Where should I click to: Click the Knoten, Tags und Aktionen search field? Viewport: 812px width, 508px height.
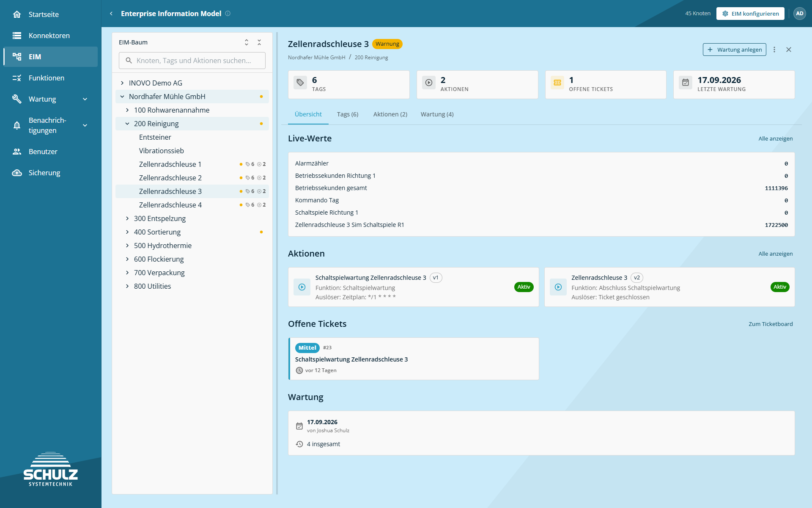tap(192, 61)
